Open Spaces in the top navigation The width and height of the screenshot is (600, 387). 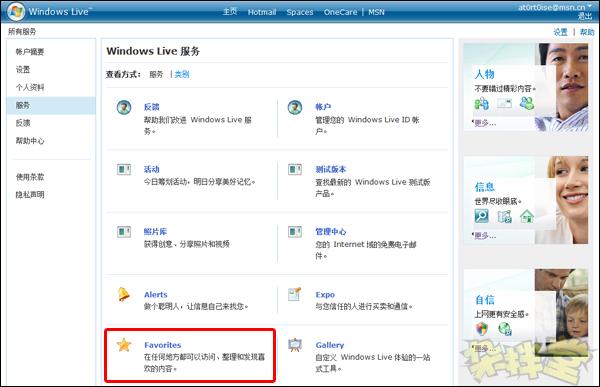pos(300,12)
